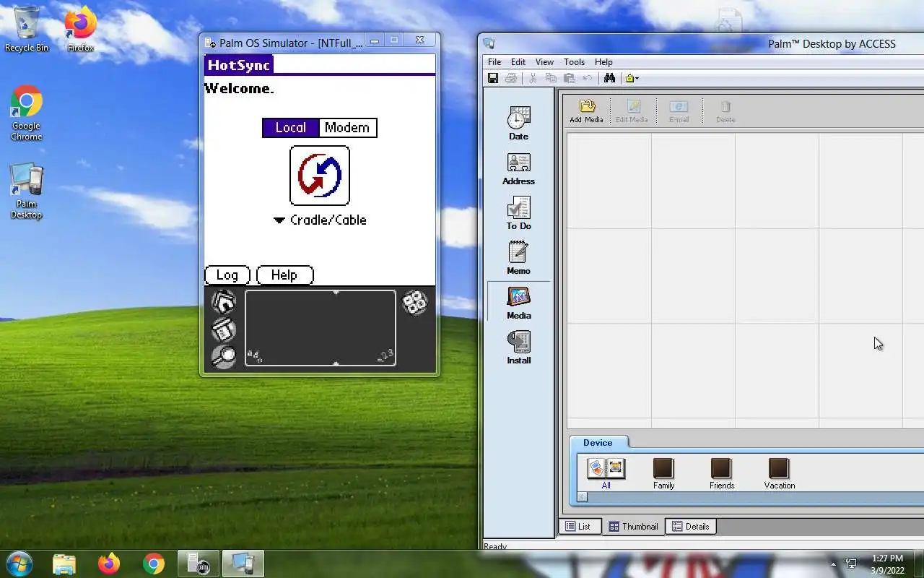Click the Paste clipboard icon in toolbar
The width and height of the screenshot is (924, 578).
(569, 78)
